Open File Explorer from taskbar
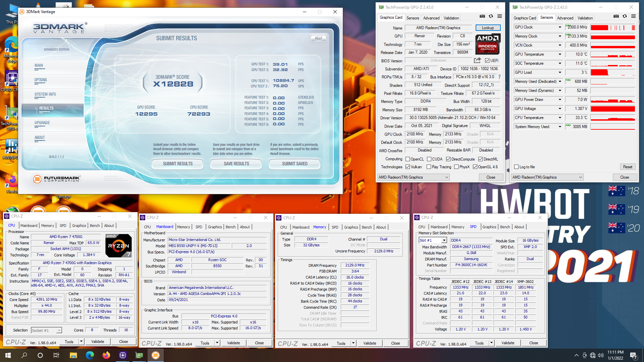The height and width of the screenshot is (362, 644). [73, 355]
